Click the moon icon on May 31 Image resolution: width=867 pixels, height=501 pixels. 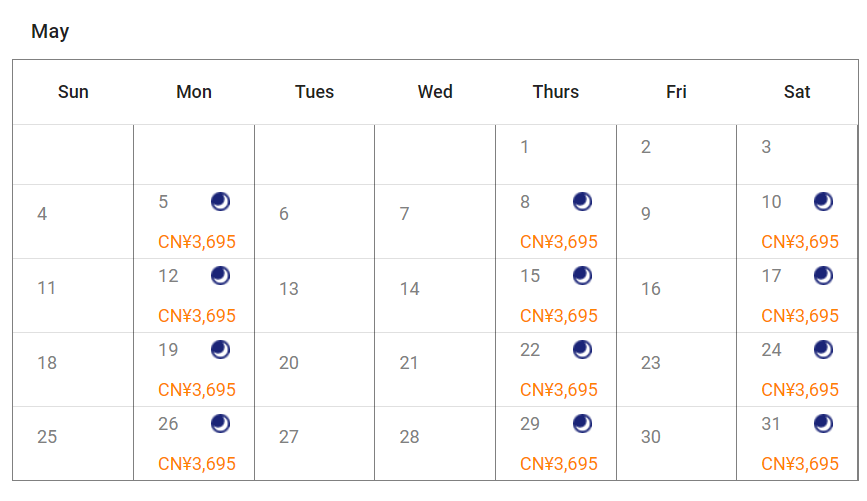coord(824,424)
